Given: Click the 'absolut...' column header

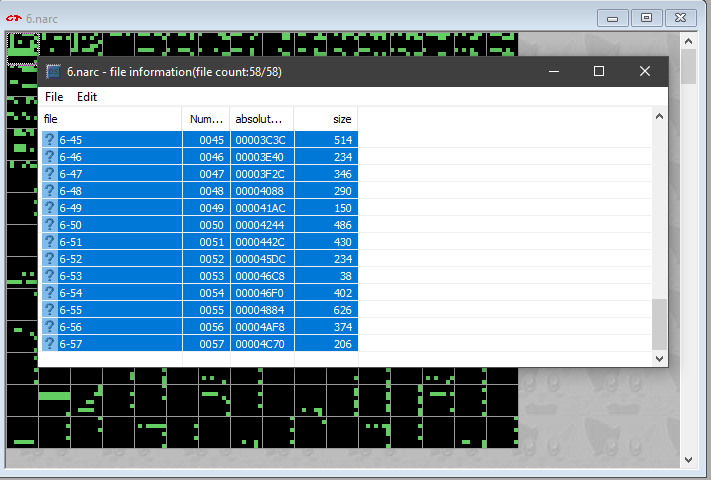Looking at the screenshot, I should [x=261, y=119].
